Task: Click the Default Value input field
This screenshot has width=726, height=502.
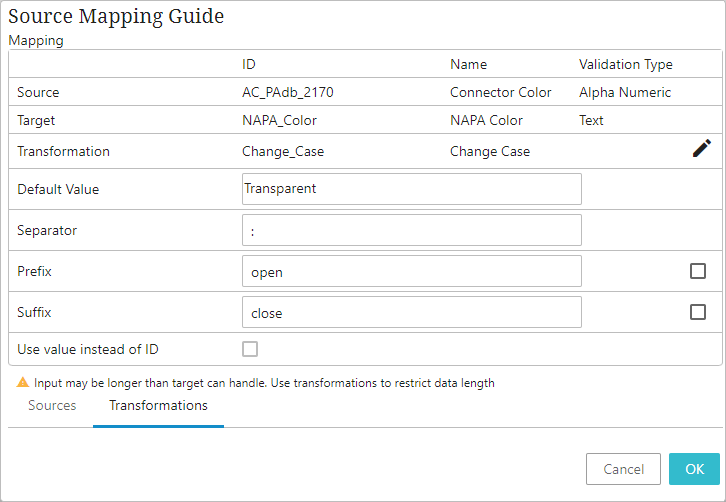Action: pyautogui.click(x=411, y=189)
